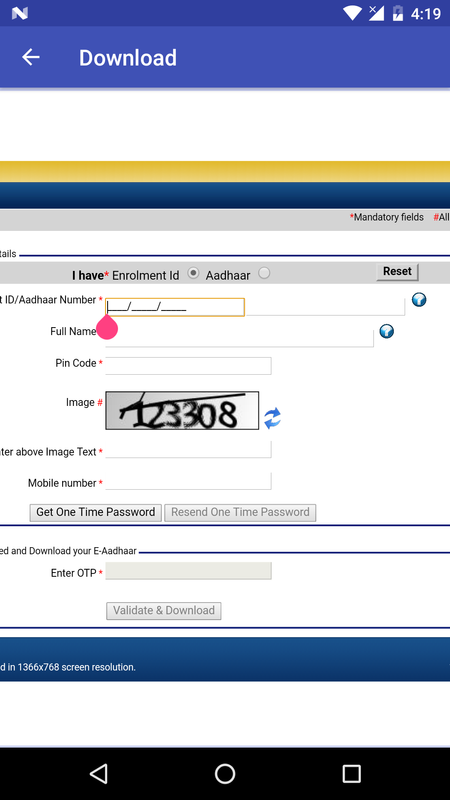
Task: Click Resend One Time Password button
Action: point(240,512)
